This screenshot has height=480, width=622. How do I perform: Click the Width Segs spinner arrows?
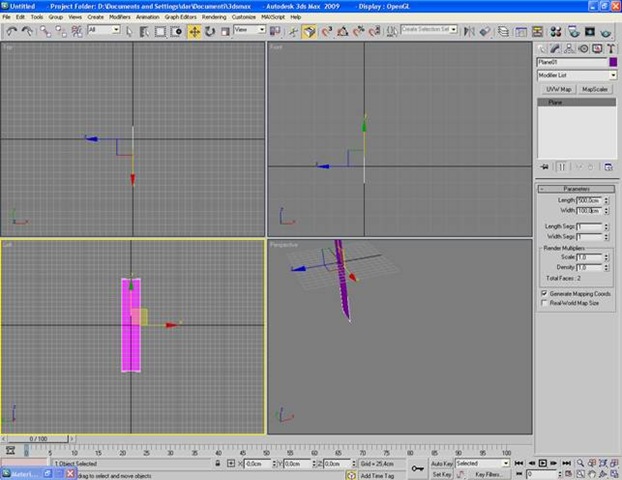point(606,236)
